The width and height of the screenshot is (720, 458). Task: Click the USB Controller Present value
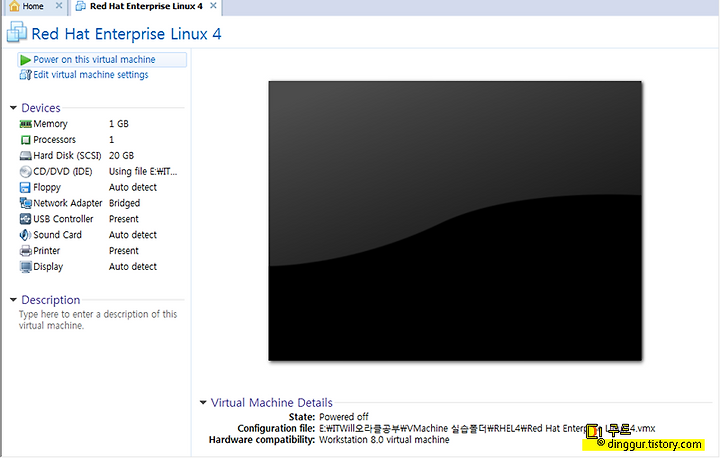pos(124,219)
